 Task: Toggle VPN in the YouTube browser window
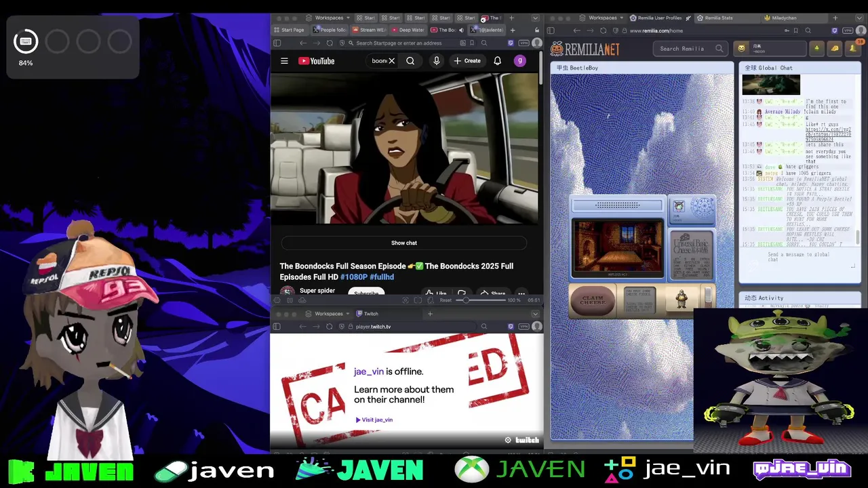523,43
